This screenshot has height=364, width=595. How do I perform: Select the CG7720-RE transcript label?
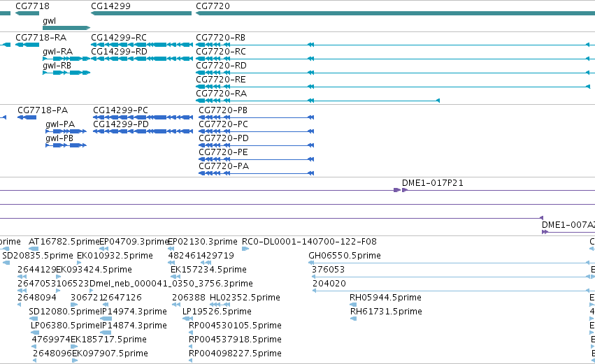click(x=220, y=80)
